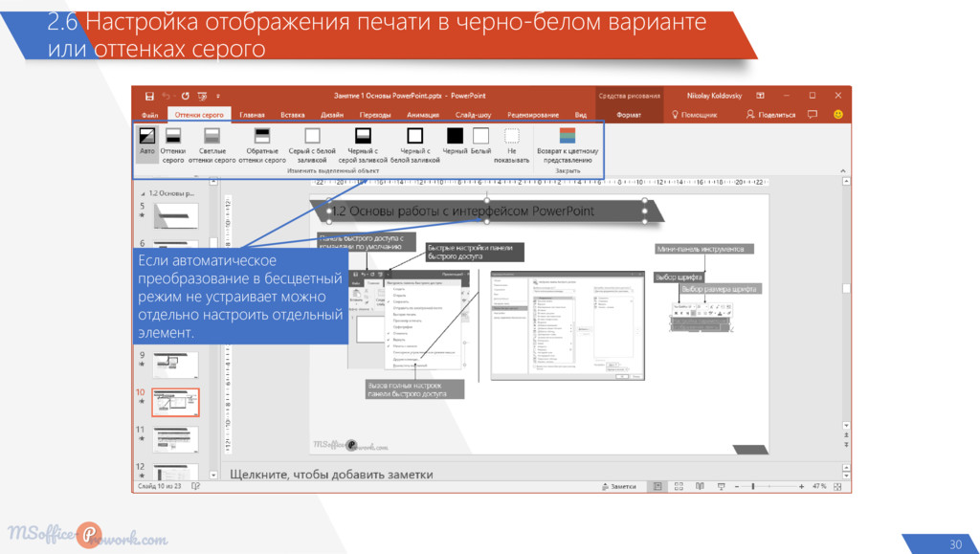
Task: Open the Переходы tab
Action: [x=375, y=115]
